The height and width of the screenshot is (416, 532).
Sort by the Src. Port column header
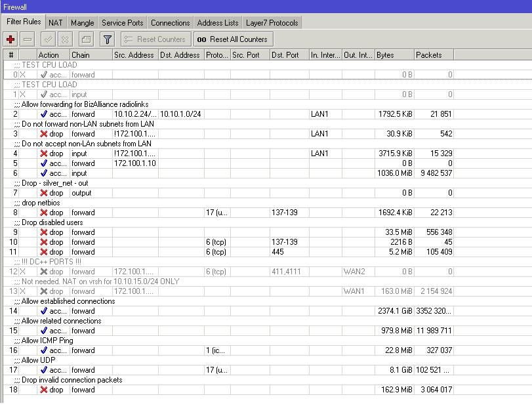(250, 55)
